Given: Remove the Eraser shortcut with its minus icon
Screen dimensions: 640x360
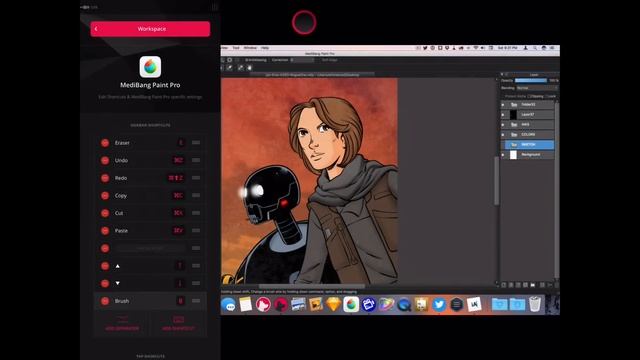Looking at the screenshot, I should point(105,143).
